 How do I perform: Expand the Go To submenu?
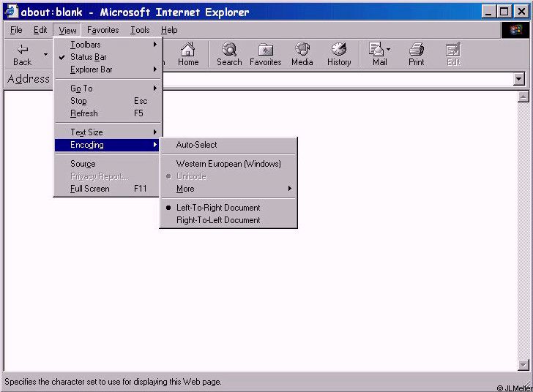click(x=107, y=88)
